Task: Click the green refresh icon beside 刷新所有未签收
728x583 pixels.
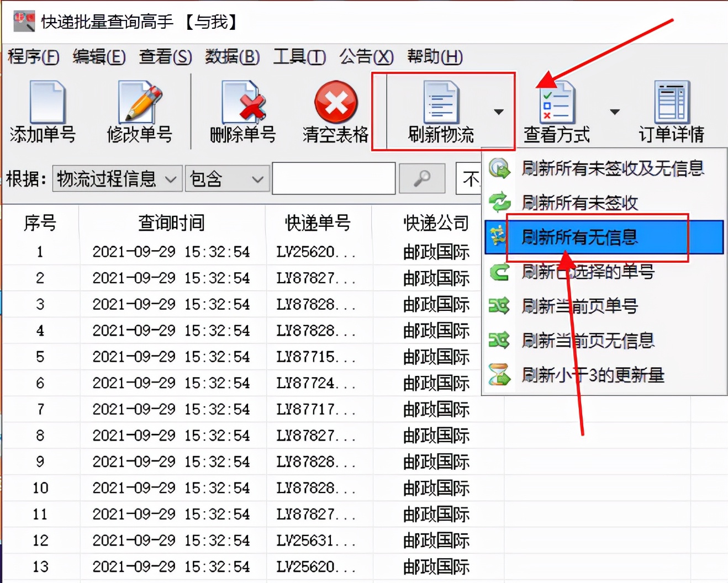Action: click(500, 202)
